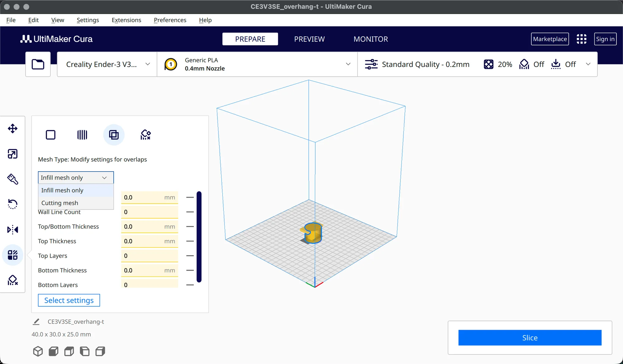This screenshot has height=364, width=623.
Task: Remove the Bottom Thickness setting with minus
Action: 190,270
